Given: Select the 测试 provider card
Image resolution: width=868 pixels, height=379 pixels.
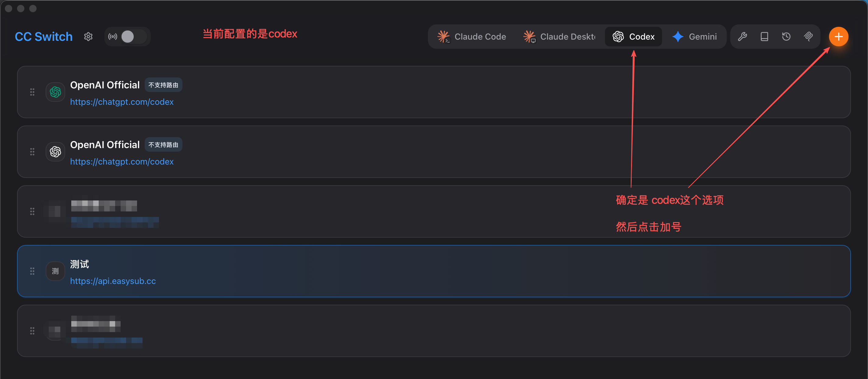Looking at the screenshot, I should 434,271.
